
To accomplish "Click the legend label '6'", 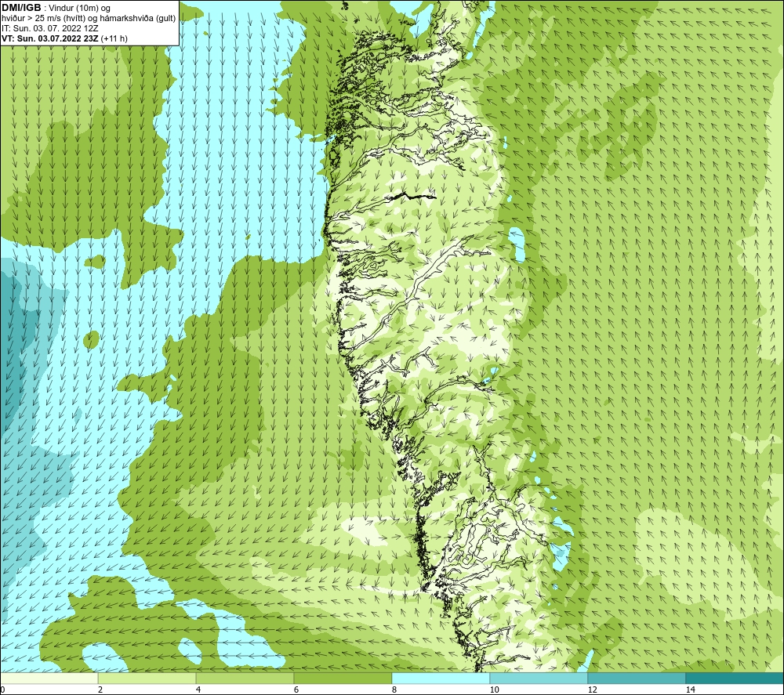I will pyautogui.click(x=296, y=690).
